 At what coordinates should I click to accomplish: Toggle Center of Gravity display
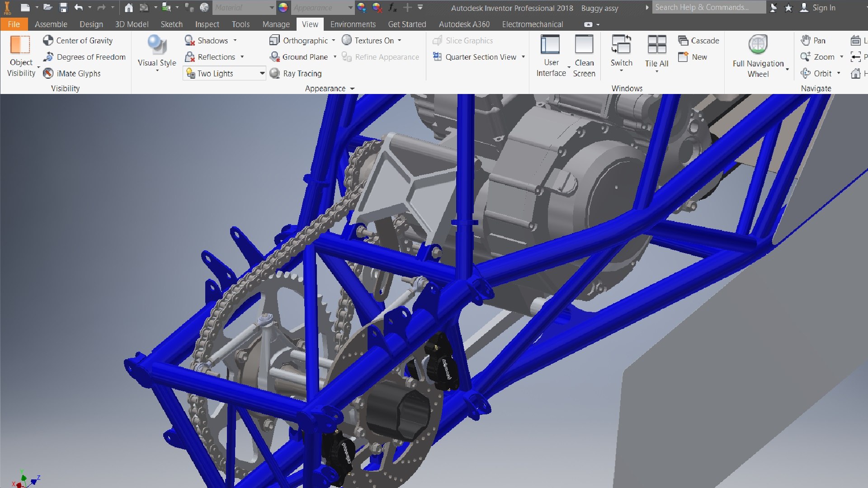(x=78, y=41)
